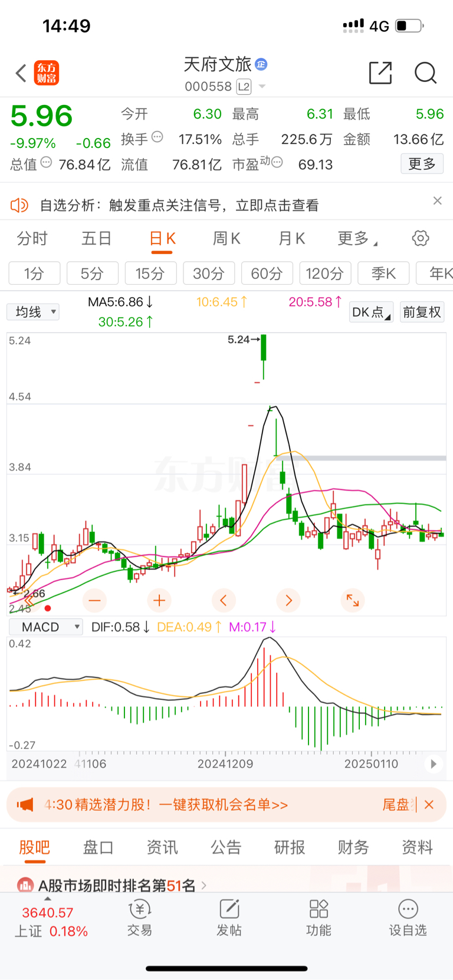Switch to the 周K tab
Viewport: 453px width, 980px height.
(x=226, y=238)
